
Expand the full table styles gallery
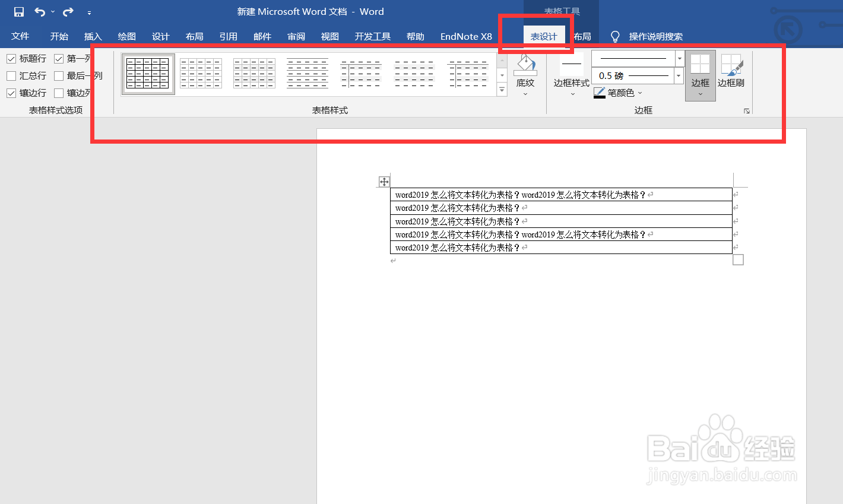pos(502,90)
